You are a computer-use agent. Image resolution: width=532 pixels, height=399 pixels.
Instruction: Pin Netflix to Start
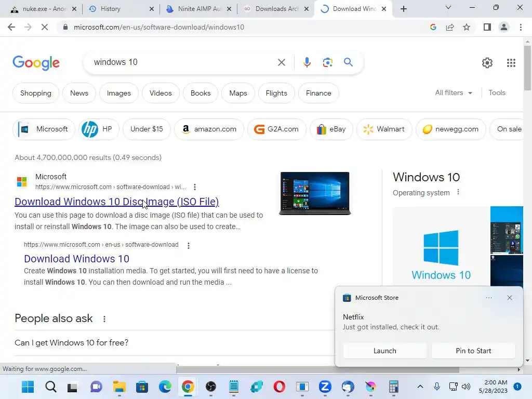coord(473,351)
